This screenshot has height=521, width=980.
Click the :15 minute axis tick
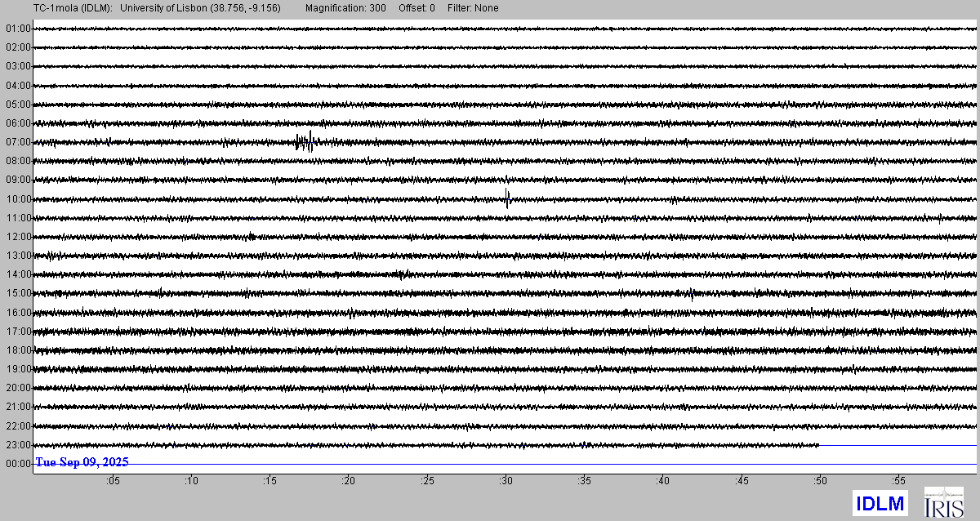tap(269, 481)
